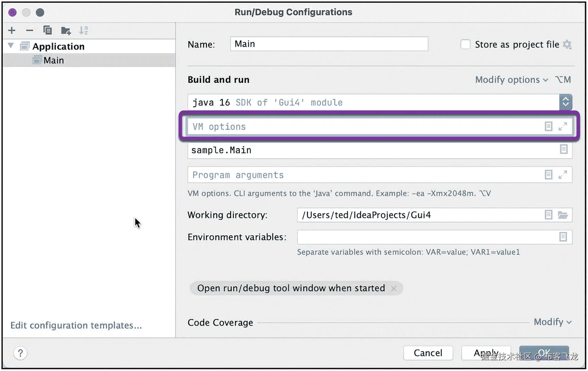This screenshot has width=588, height=371.
Task: Enable Store as project file checkbox
Action: pyautogui.click(x=465, y=44)
